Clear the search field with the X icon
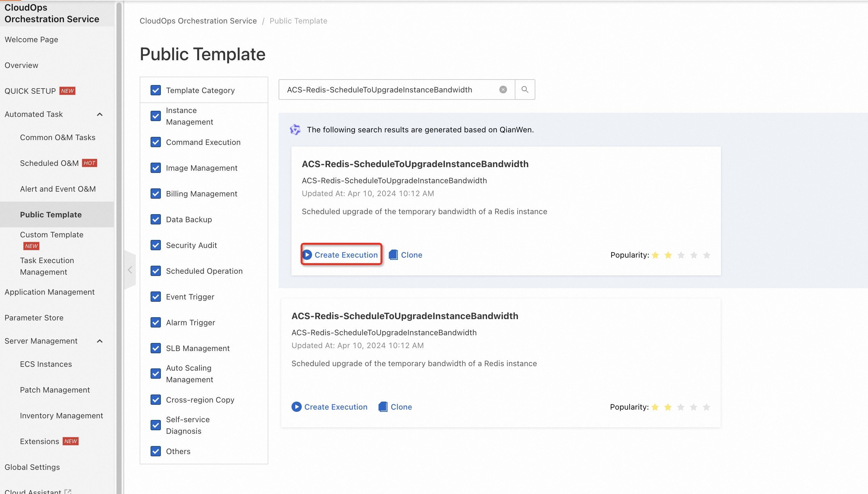 tap(503, 90)
